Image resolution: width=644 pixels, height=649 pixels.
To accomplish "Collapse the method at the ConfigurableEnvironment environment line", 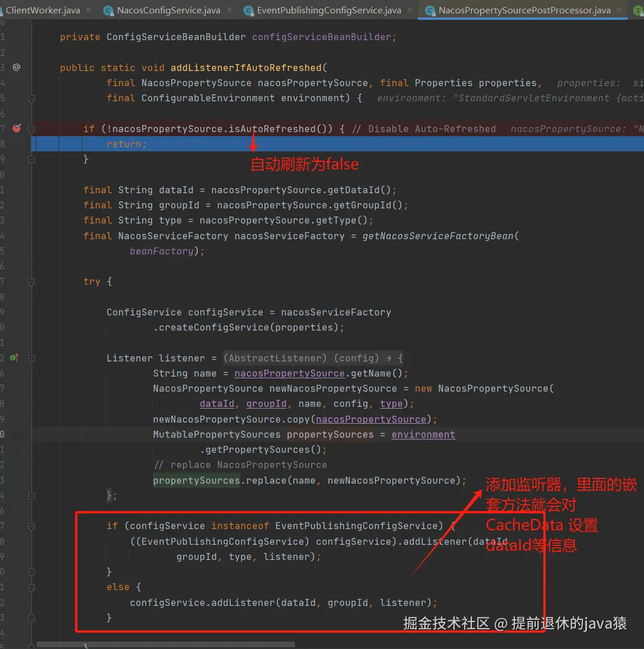I will 31,98.
